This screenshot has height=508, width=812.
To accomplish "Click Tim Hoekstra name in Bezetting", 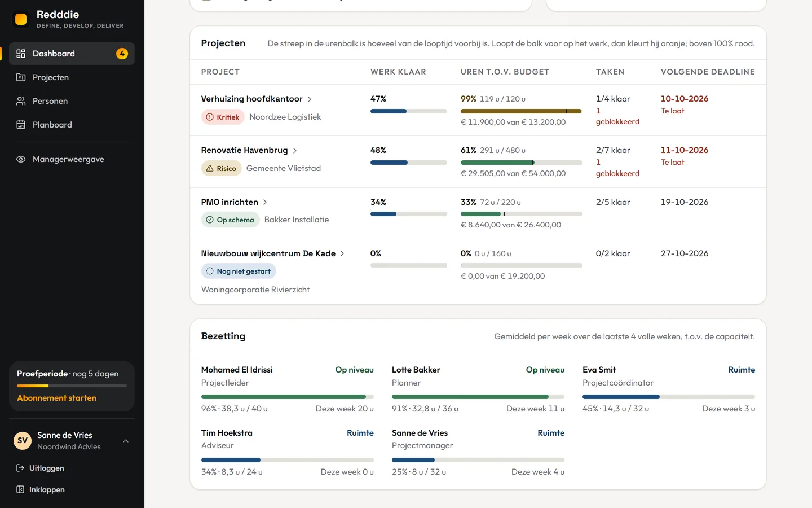I will 227,433.
